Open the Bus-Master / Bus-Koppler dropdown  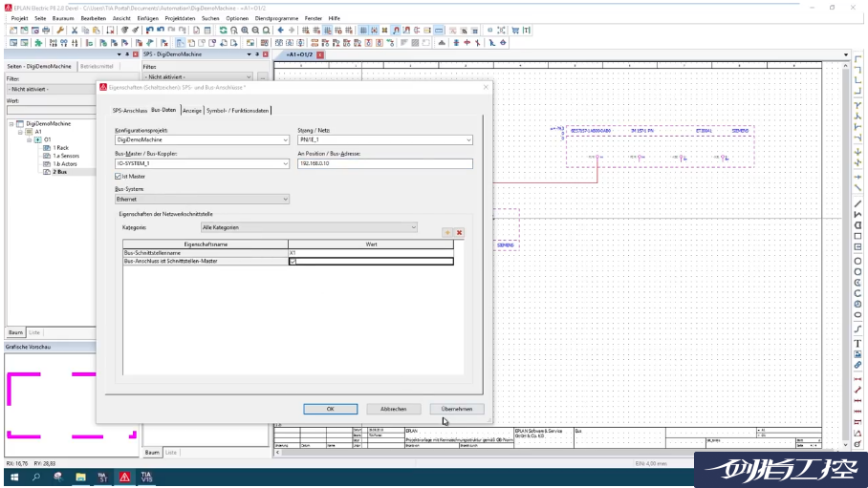pos(285,163)
